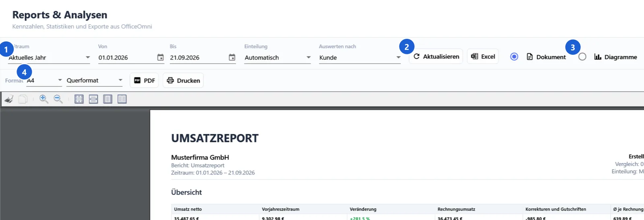This screenshot has height=220, width=644.
Task: Select the Dokument radio button
Action: 514,57
